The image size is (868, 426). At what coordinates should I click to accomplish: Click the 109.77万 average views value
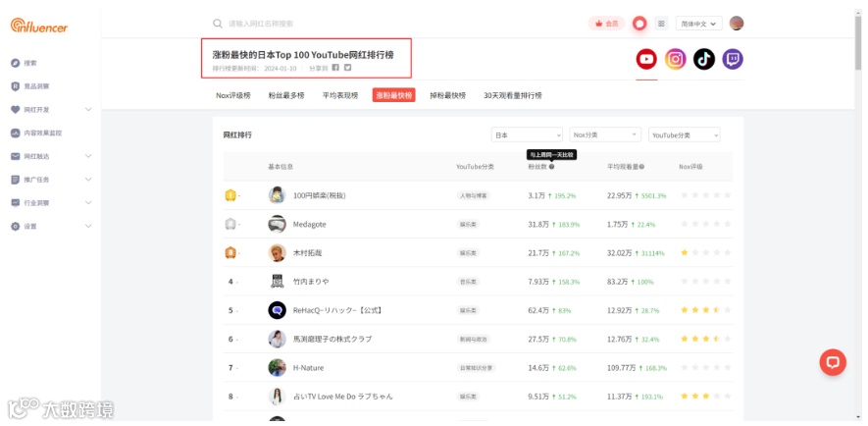pos(622,368)
